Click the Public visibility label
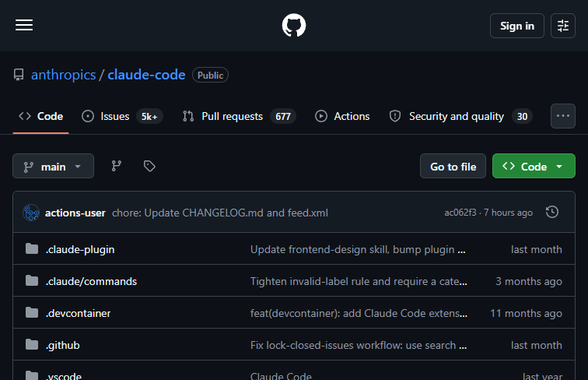This screenshot has height=380, width=588. point(210,75)
